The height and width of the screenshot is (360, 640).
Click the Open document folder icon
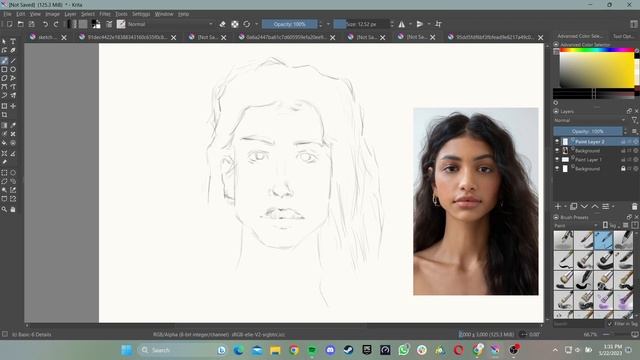pyautogui.click(x=20, y=24)
